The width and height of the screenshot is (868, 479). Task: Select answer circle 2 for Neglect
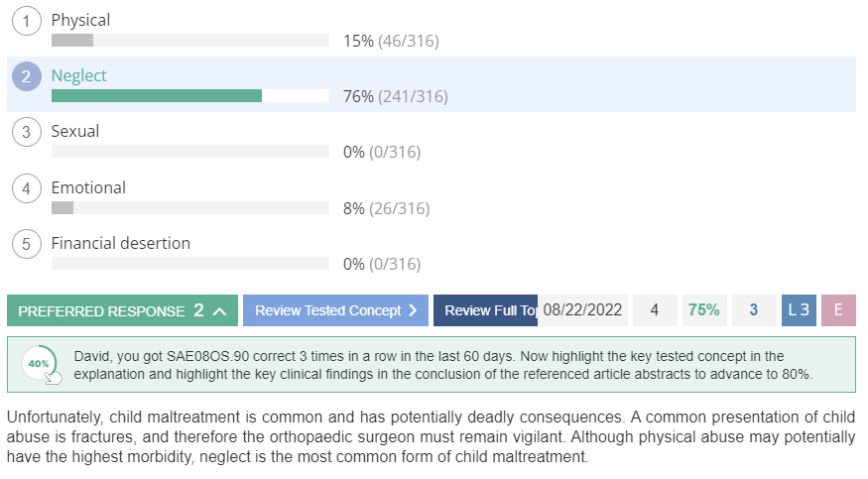point(27,76)
